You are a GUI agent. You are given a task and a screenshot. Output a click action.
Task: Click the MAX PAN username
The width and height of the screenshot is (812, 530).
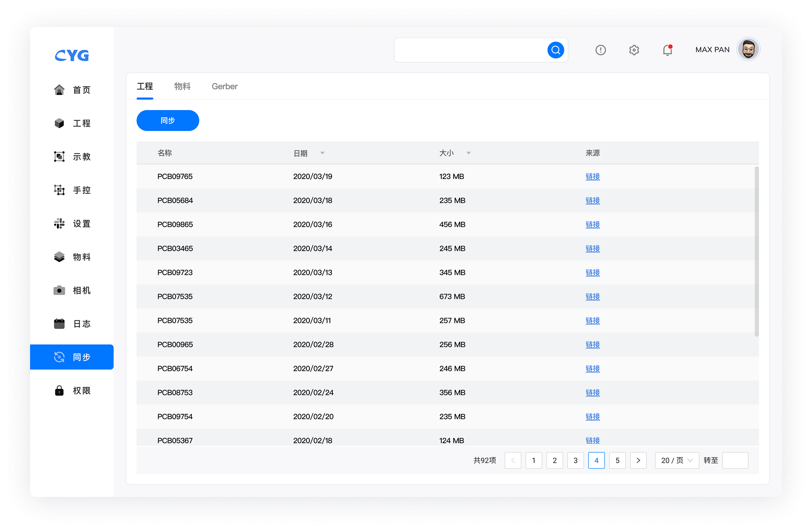[712, 50]
